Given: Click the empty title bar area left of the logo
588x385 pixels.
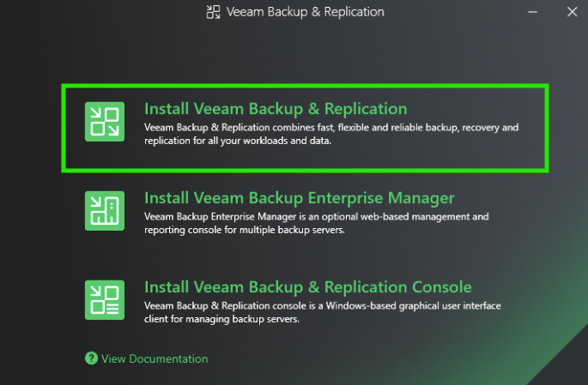Looking at the screenshot, I should pos(103,12).
